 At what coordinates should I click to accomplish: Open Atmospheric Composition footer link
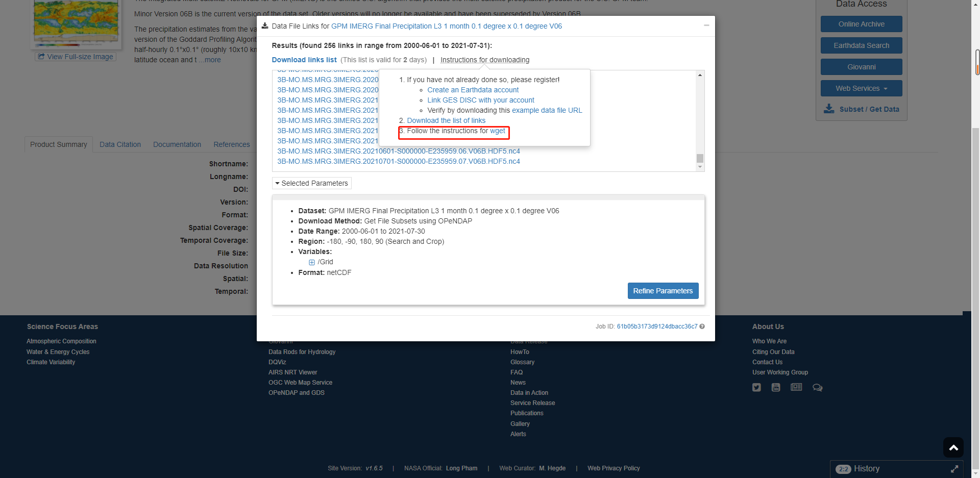click(x=61, y=341)
